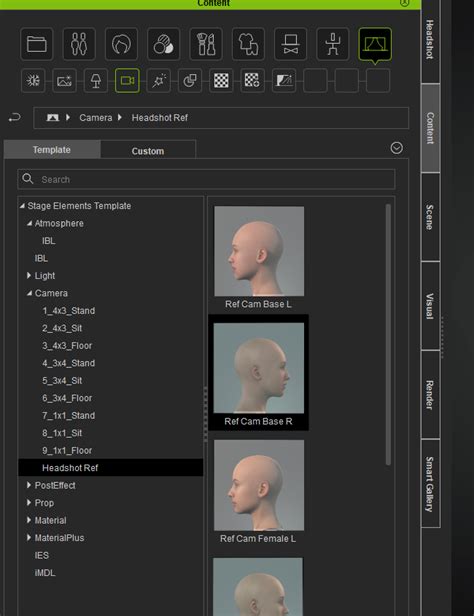The width and height of the screenshot is (474, 616).
Task: Open the Render side tab
Action: (x=430, y=394)
